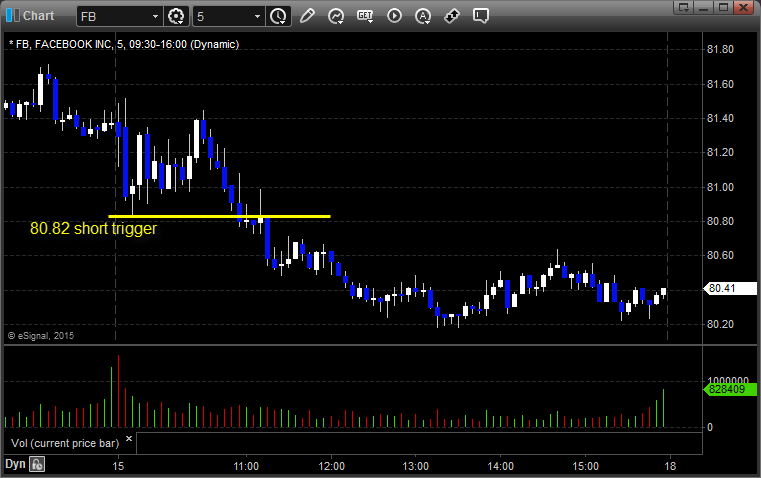Click the FB symbol input field

coord(115,16)
